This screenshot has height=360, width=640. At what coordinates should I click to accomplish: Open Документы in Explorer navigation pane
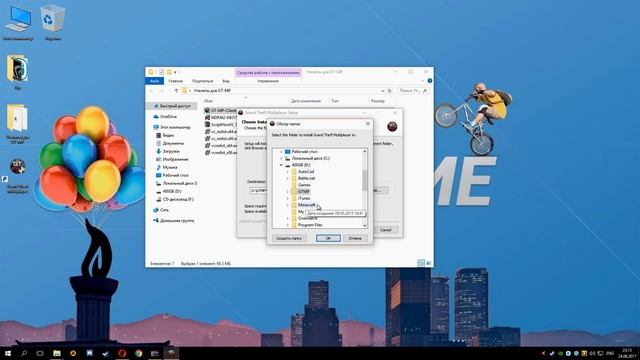tap(170, 143)
